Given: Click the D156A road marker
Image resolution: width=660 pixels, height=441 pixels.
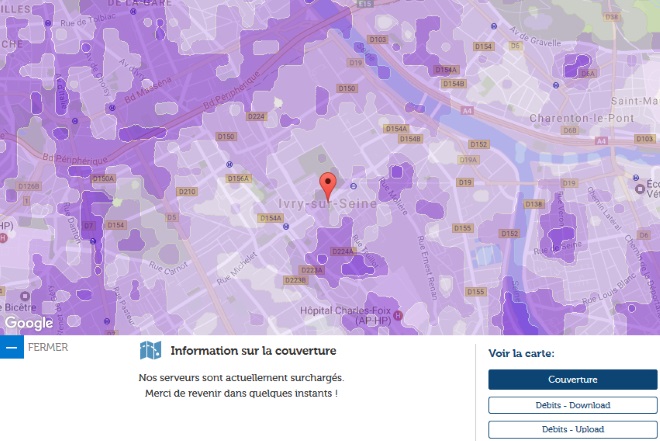Looking at the screenshot, I should [239, 178].
